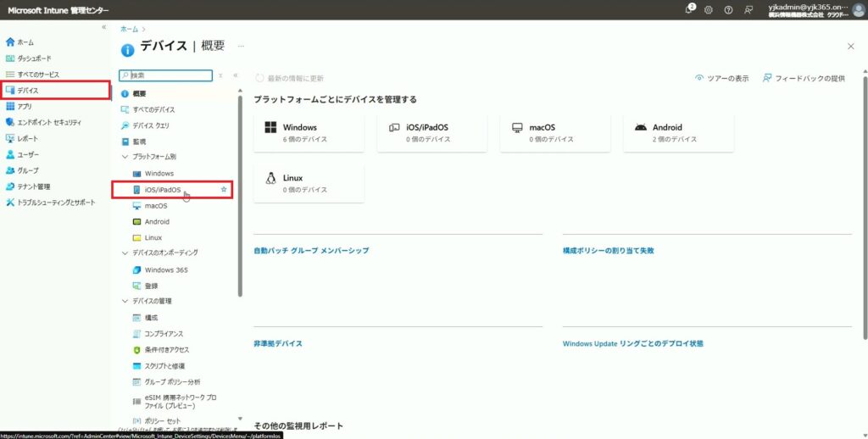Open the help question mark icon
868x439 pixels.
(x=728, y=10)
